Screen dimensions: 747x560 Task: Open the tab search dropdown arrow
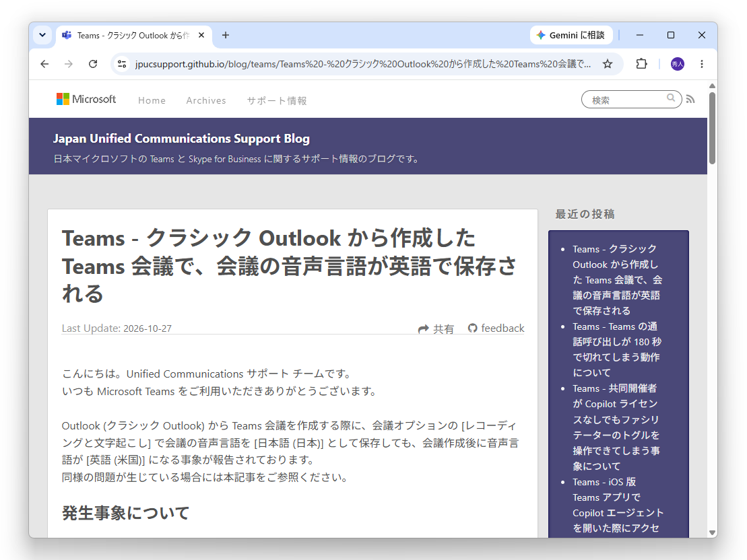point(42,35)
